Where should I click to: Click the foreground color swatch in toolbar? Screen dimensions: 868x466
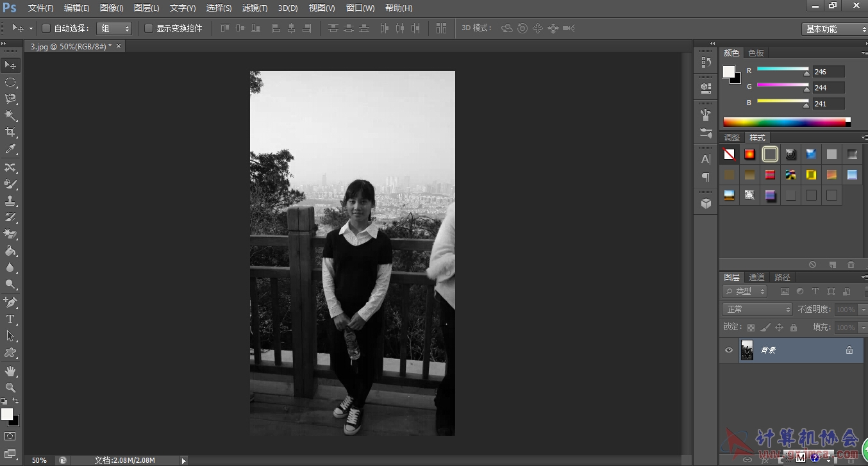(x=7, y=415)
